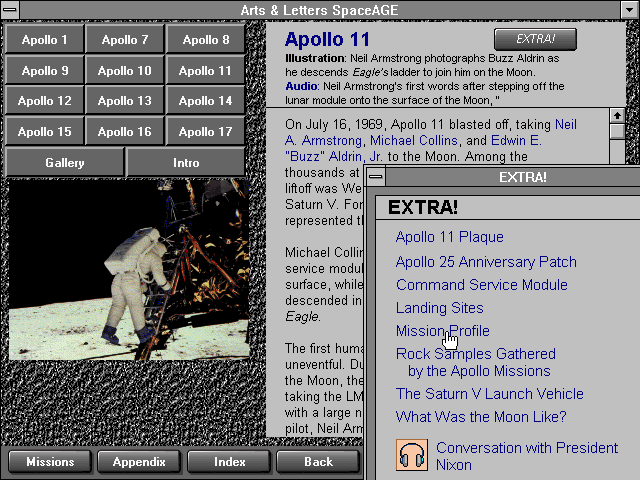Image resolution: width=640 pixels, height=480 pixels.
Task: Open Apollo 25 Anniversary Patch link
Action: click(486, 262)
